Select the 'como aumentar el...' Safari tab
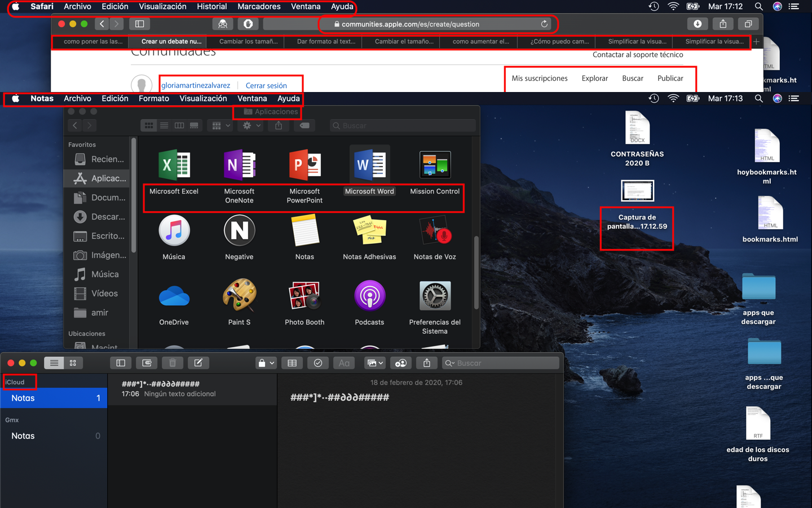This screenshot has width=812, height=508. pos(478,41)
